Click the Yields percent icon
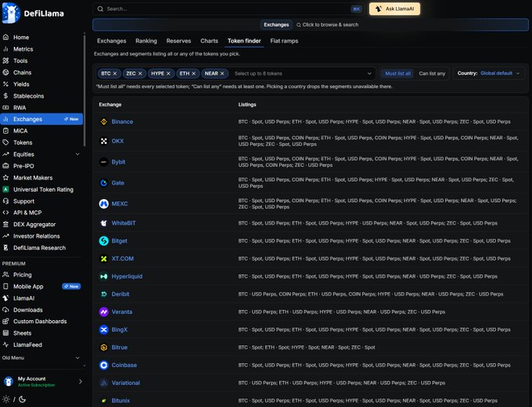 point(5,85)
